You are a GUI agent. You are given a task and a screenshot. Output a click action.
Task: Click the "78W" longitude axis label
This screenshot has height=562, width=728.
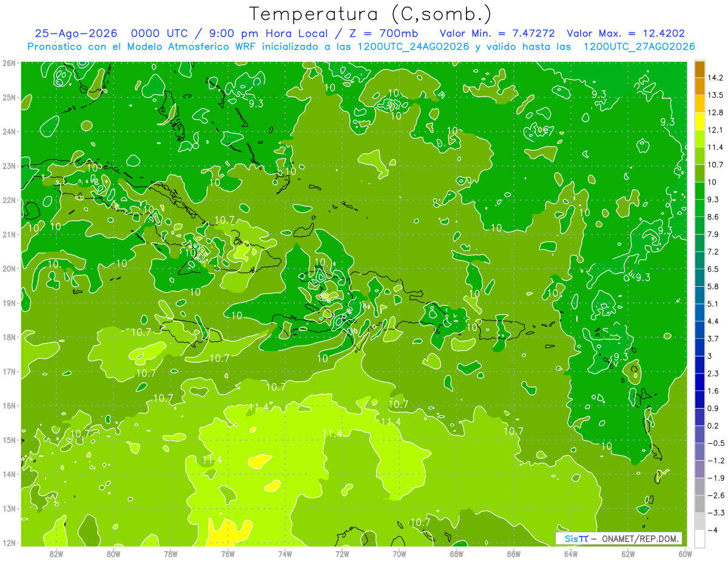click(170, 554)
